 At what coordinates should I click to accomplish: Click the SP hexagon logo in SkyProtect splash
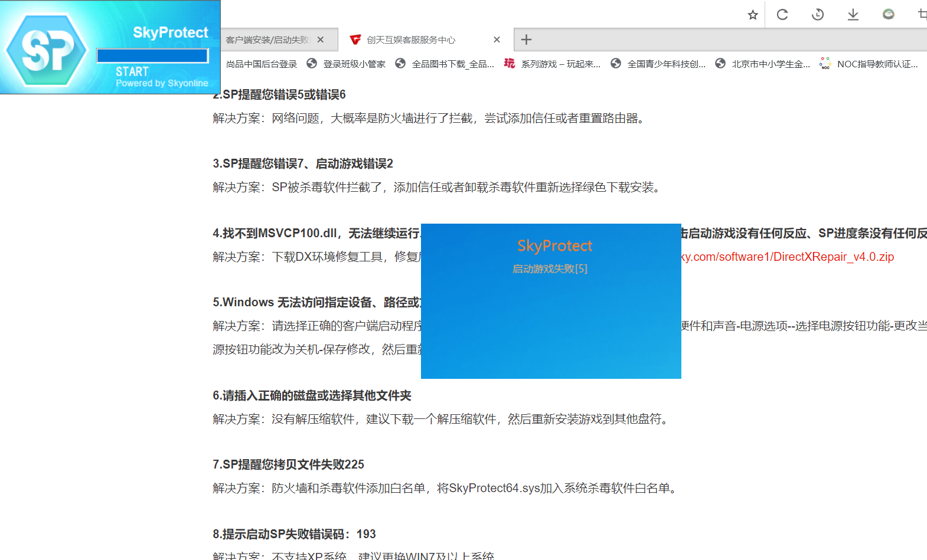47,50
